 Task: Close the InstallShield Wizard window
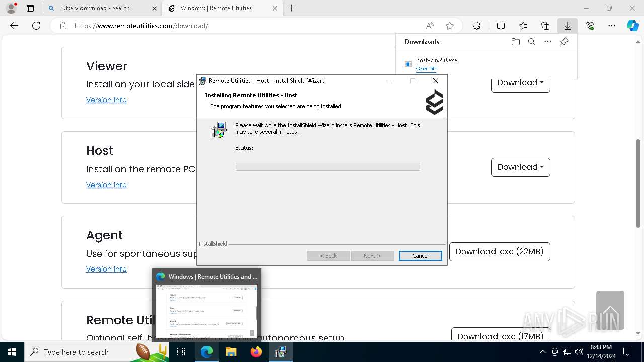coord(436,81)
